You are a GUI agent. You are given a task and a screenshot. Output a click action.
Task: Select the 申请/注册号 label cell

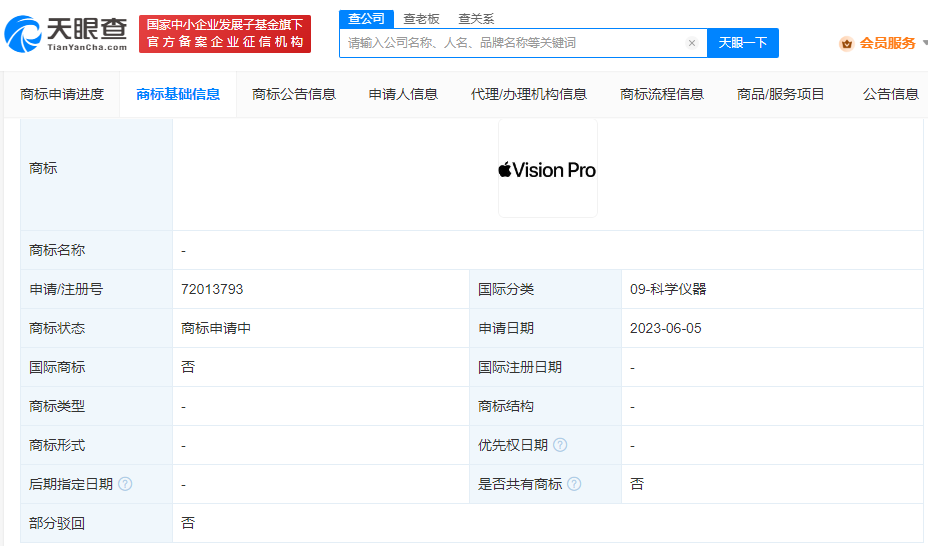tap(96, 289)
